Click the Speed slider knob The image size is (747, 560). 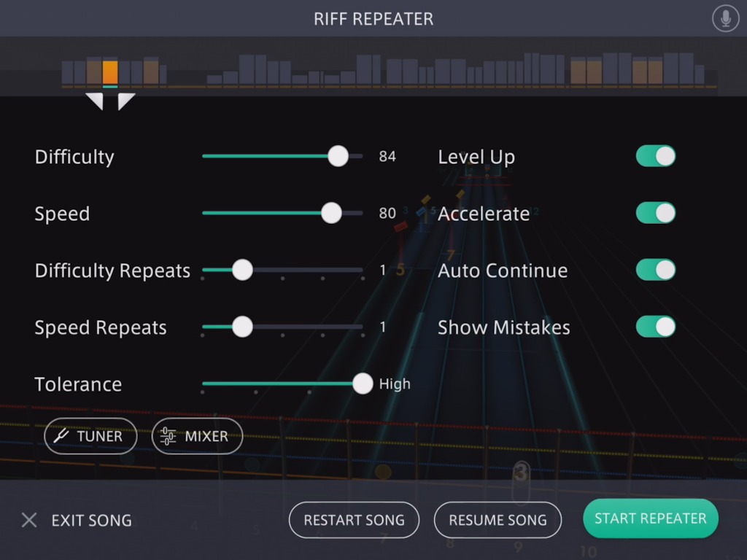(332, 213)
